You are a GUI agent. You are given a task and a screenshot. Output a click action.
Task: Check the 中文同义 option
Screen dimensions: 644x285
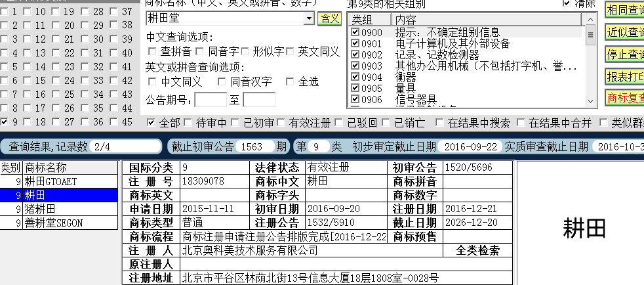coord(152,81)
